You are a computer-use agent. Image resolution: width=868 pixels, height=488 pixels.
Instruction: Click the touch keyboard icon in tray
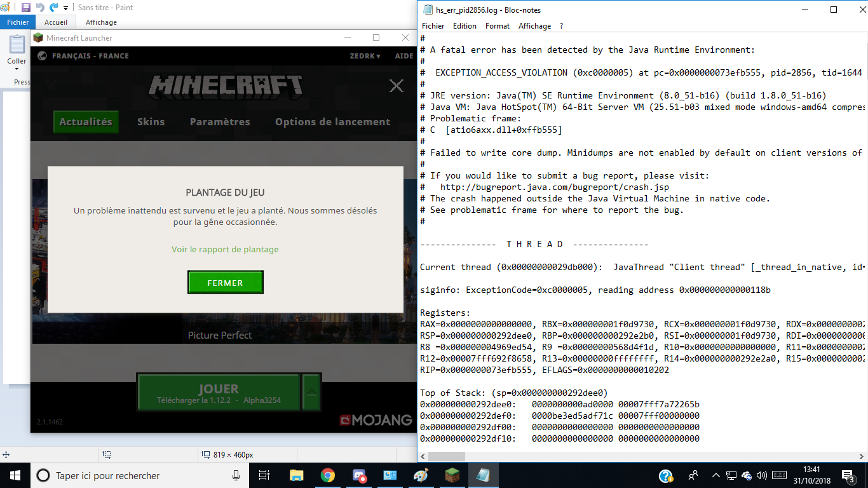pyautogui.click(x=778, y=475)
